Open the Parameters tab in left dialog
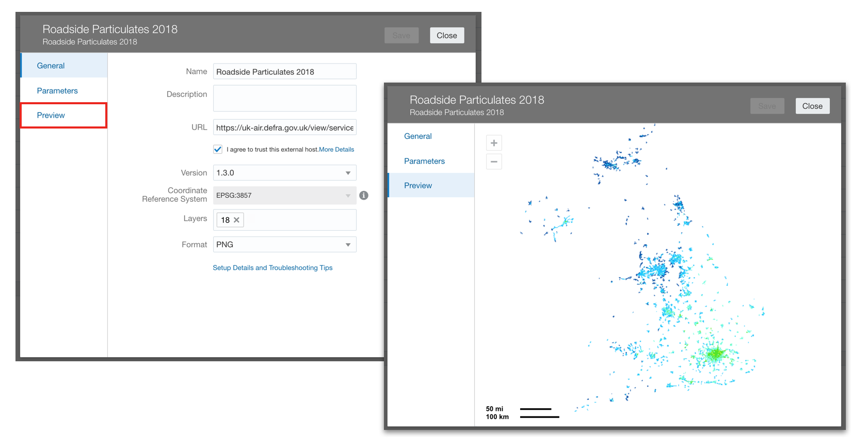Screen dimensions: 868x448 tap(57, 91)
